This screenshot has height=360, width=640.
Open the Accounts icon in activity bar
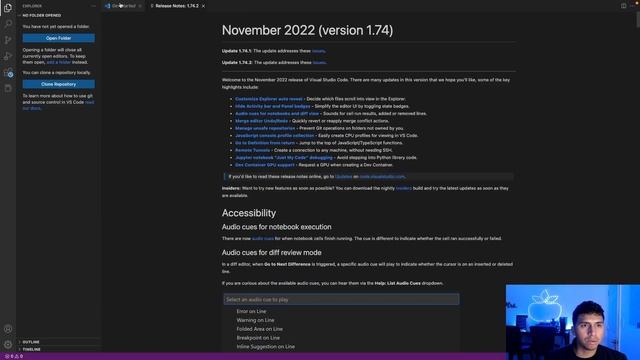(8, 329)
